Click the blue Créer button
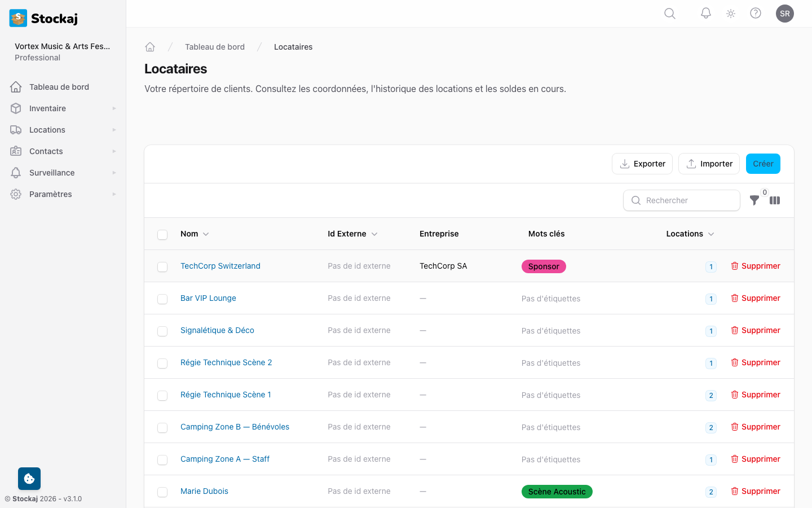Viewport: 812px width, 508px height. click(763, 164)
